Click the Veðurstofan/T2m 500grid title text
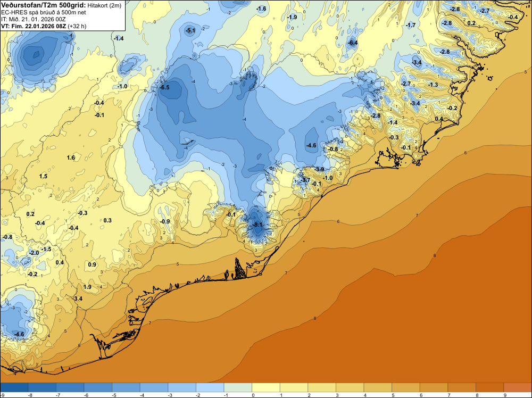The image size is (532, 398). click(44, 5)
